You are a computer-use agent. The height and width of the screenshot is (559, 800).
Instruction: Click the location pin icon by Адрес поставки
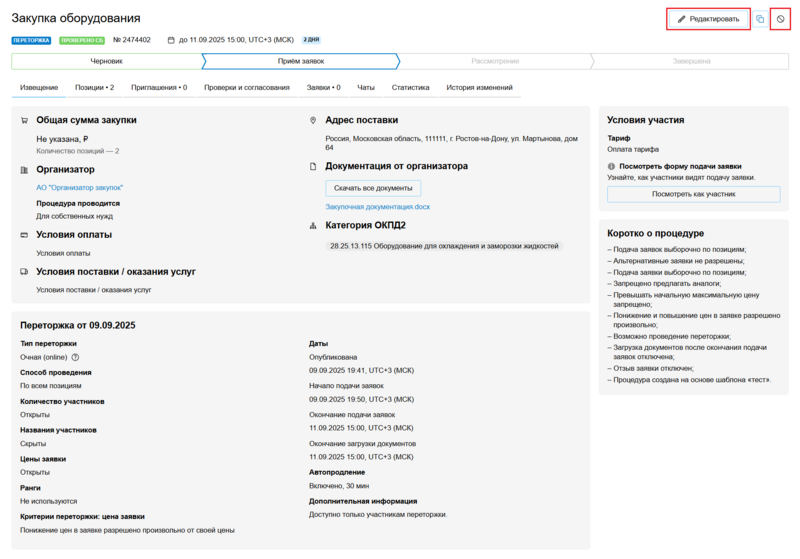click(x=314, y=120)
